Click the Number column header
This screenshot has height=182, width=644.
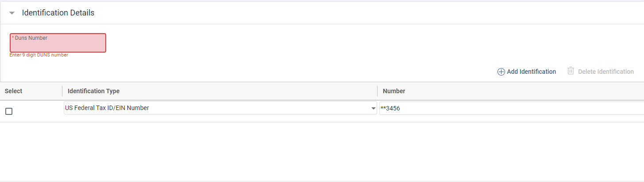394,91
